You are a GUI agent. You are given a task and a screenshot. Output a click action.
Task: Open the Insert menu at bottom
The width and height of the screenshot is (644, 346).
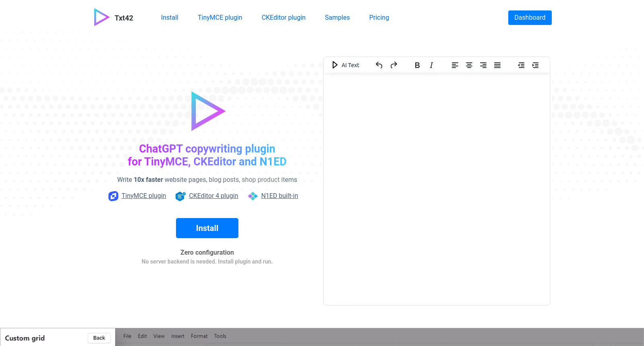click(x=178, y=336)
